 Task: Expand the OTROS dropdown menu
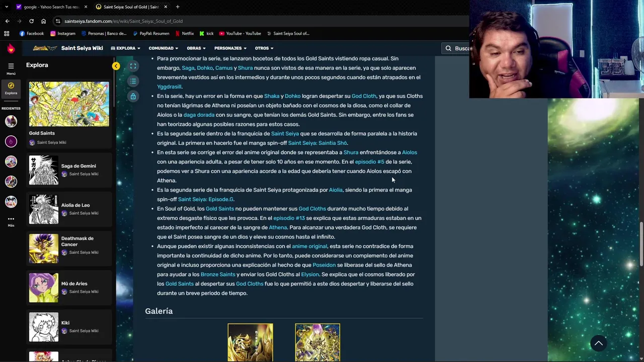click(264, 48)
